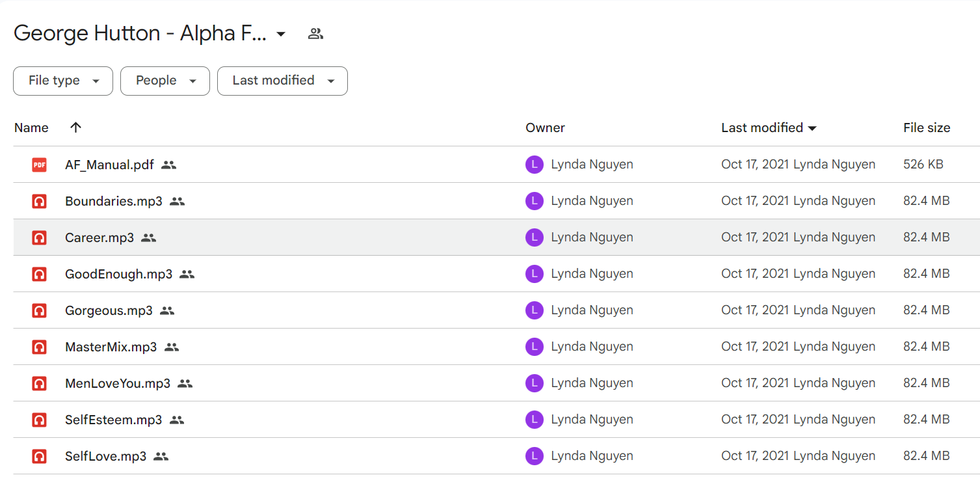Click the shared people icon beside folder title
This screenshot has height=501, width=980.
315,34
